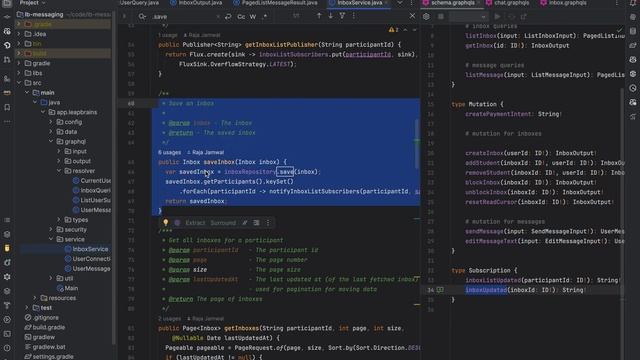
Task: Open the Notifications bell icon
Action: pos(633,3)
